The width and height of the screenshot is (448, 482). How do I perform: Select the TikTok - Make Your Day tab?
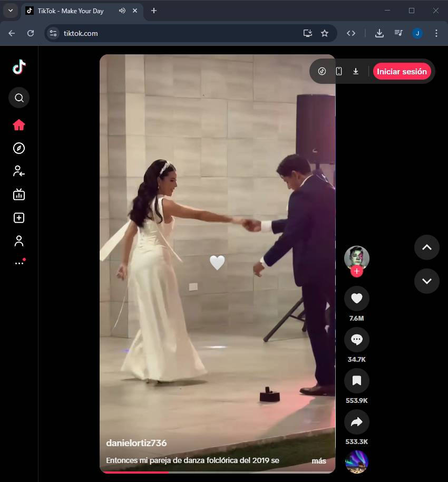(x=71, y=11)
